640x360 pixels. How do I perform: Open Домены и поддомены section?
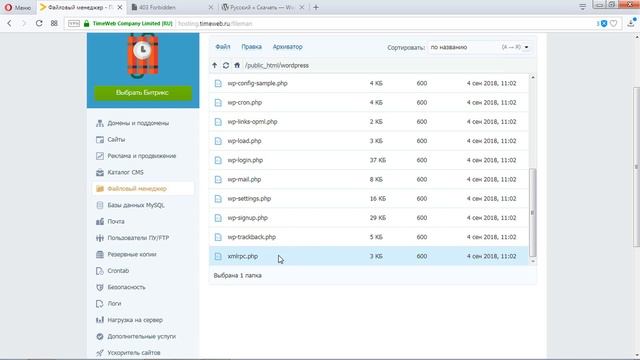coord(138,123)
